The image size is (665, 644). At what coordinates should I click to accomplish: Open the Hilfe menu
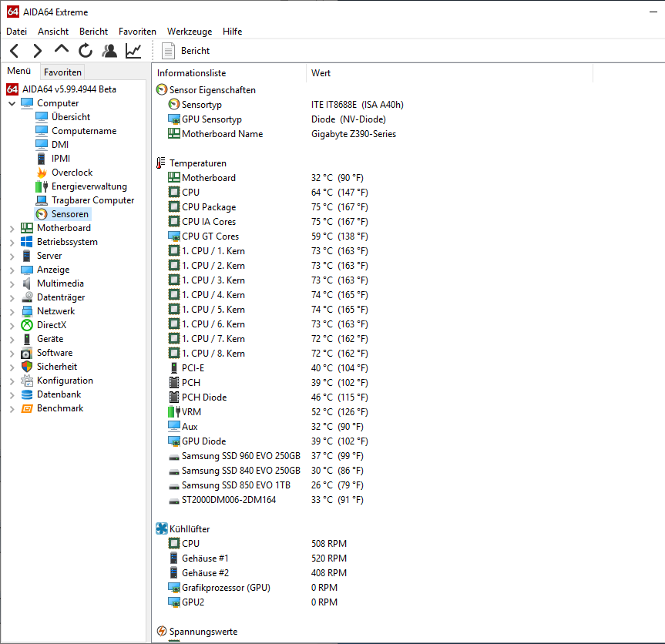[233, 32]
